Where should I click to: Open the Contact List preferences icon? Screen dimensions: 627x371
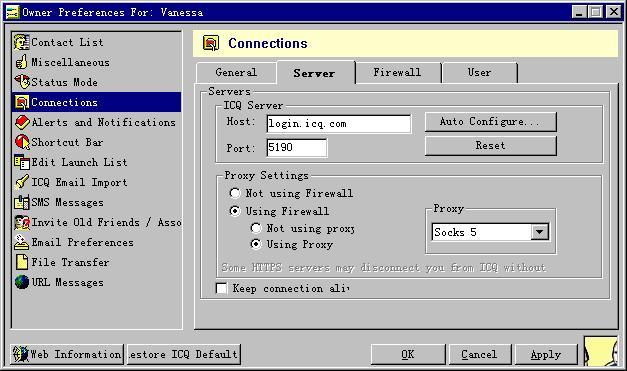click(21, 42)
